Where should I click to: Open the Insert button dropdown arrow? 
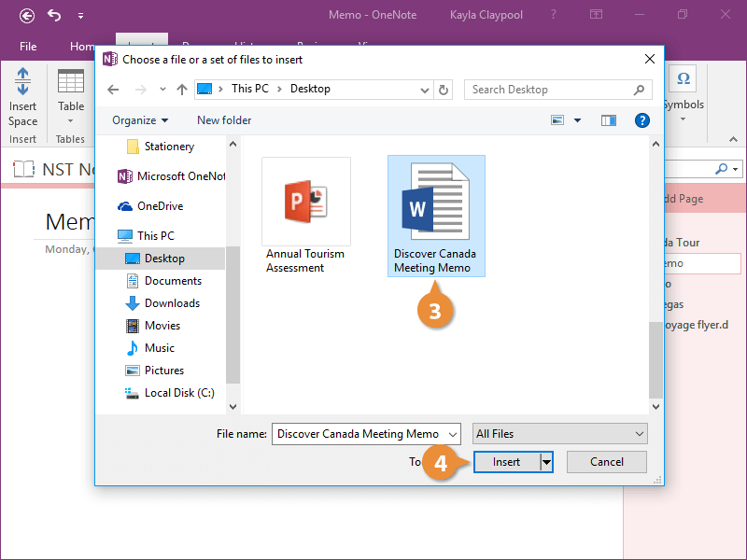pos(546,462)
